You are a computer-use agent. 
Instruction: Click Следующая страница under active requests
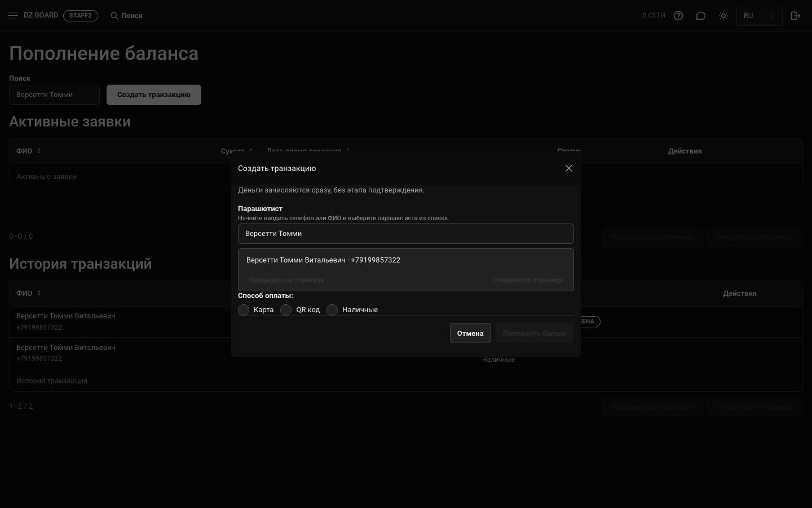pyautogui.click(x=754, y=237)
